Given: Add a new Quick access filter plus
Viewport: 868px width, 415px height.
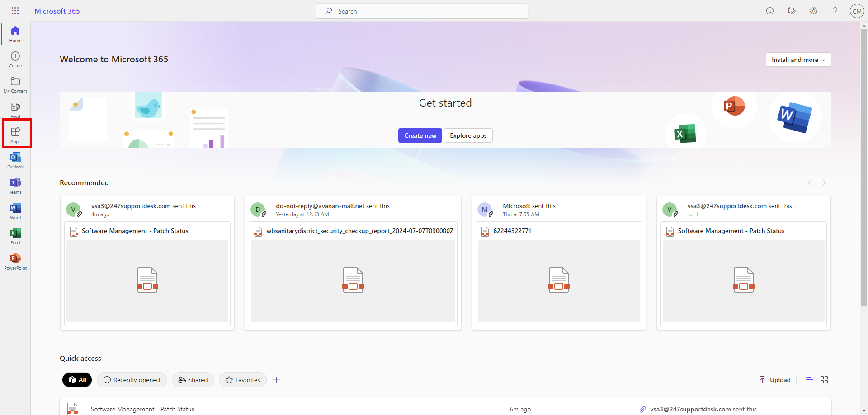Looking at the screenshot, I should 276,380.
